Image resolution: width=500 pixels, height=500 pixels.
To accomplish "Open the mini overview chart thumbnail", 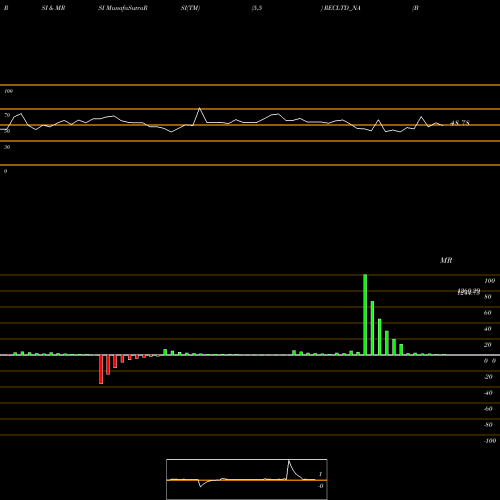I will (247, 479).
